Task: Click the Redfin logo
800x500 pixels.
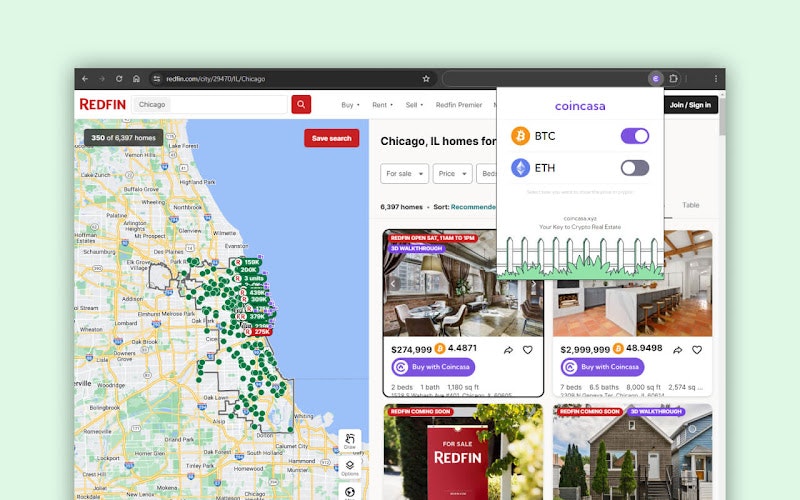Action: [x=103, y=105]
